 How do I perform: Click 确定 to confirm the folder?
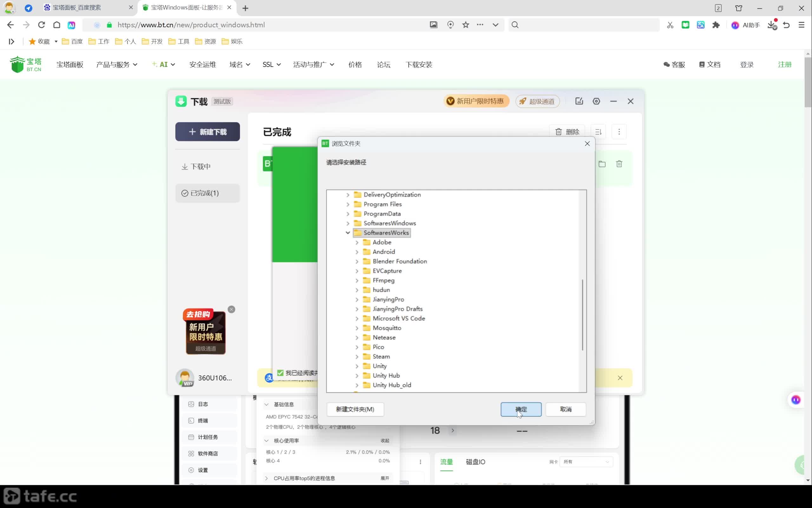(x=521, y=409)
